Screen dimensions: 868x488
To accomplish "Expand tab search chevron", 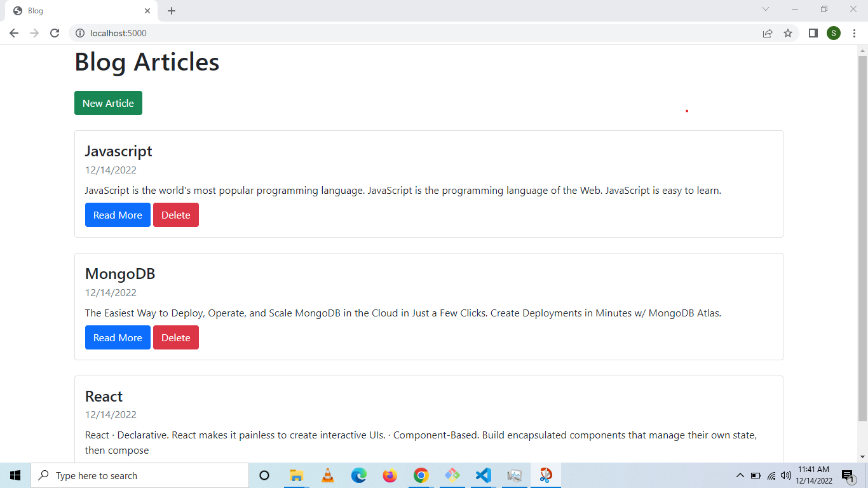I will pos(766,9).
